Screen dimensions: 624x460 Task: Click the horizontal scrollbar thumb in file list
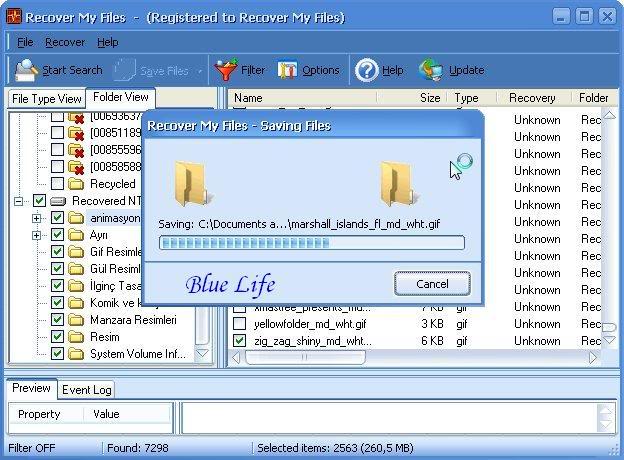point(305,357)
